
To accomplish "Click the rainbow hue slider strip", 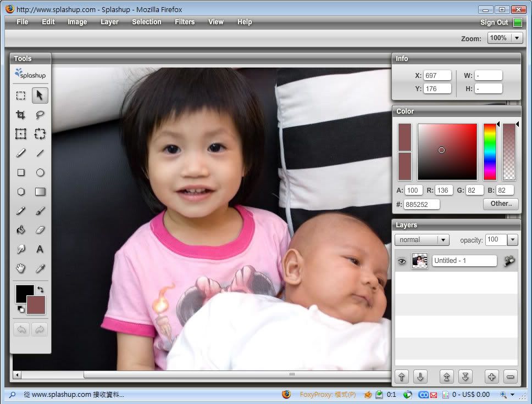I will 489,152.
